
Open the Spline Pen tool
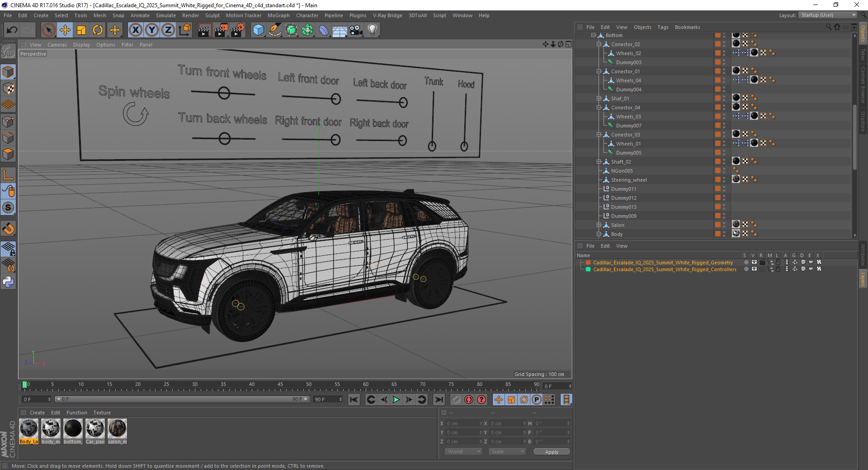275,30
